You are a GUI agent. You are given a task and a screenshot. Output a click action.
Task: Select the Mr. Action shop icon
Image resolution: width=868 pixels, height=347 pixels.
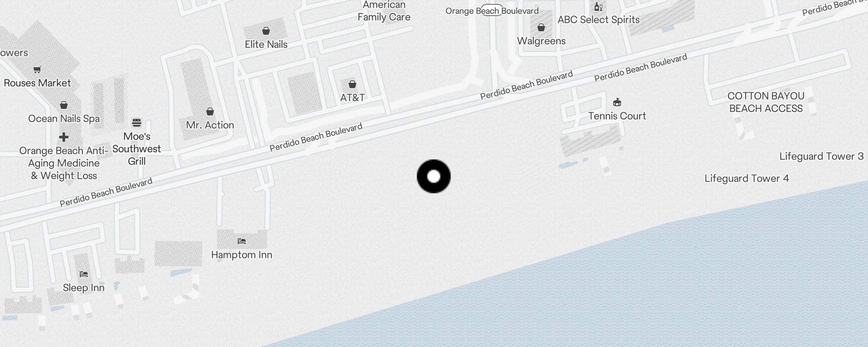[x=210, y=111]
